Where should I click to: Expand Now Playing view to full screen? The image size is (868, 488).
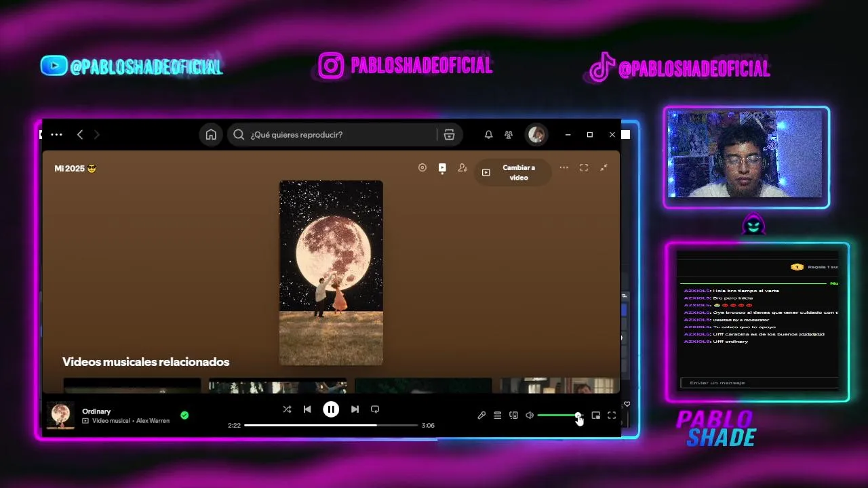(x=584, y=167)
